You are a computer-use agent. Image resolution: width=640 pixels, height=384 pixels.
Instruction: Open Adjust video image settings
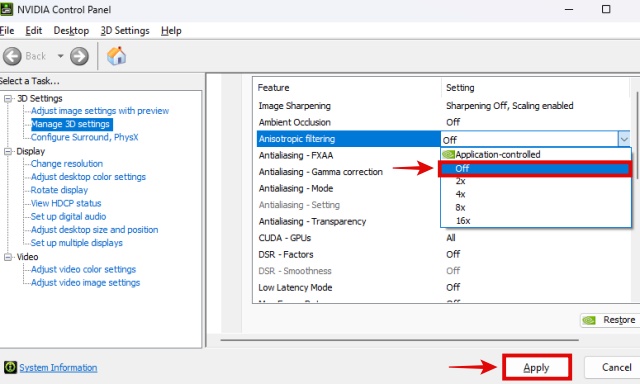click(x=85, y=282)
